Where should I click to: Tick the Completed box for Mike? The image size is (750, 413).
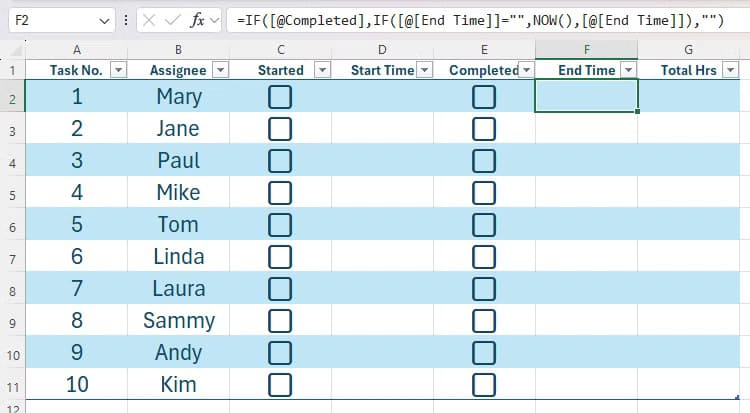tap(484, 193)
